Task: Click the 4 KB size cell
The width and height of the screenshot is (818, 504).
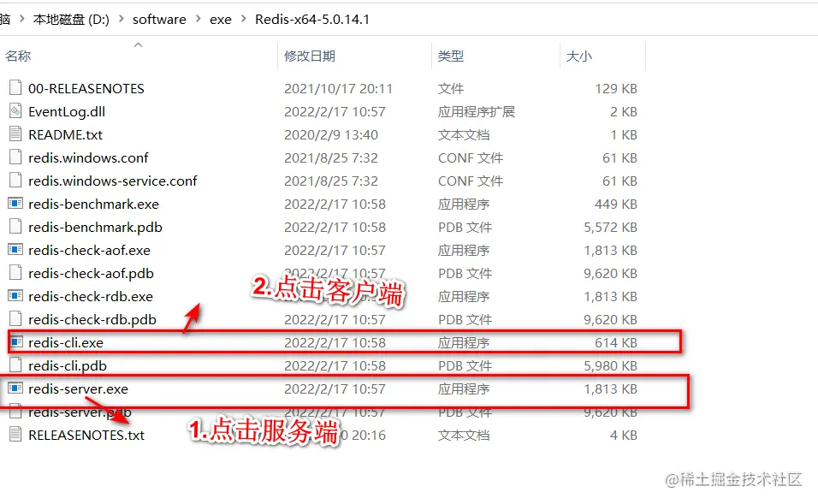Action: (624, 435)
